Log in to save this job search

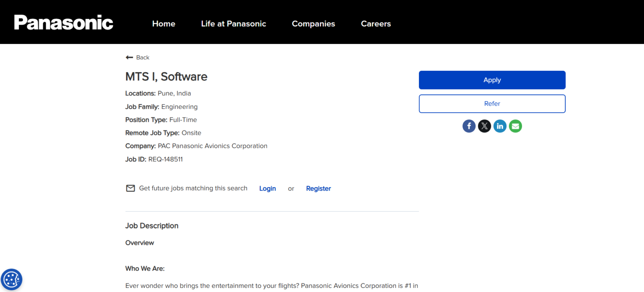point(267,188)
